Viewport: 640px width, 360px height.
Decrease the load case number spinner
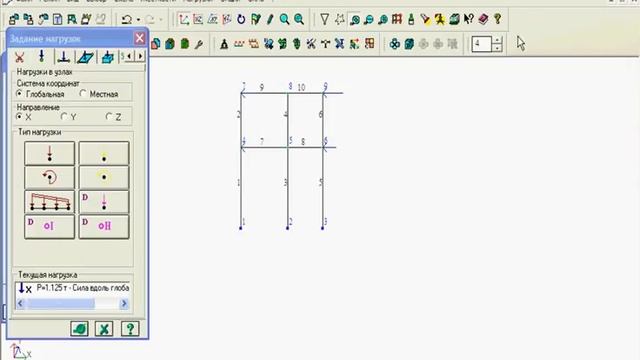(x=497, y=48)
